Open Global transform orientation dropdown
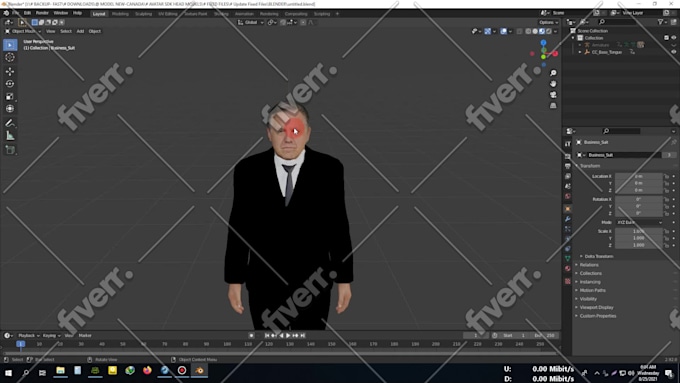Viewport: 680px width, 383px height. click(251, 22)
